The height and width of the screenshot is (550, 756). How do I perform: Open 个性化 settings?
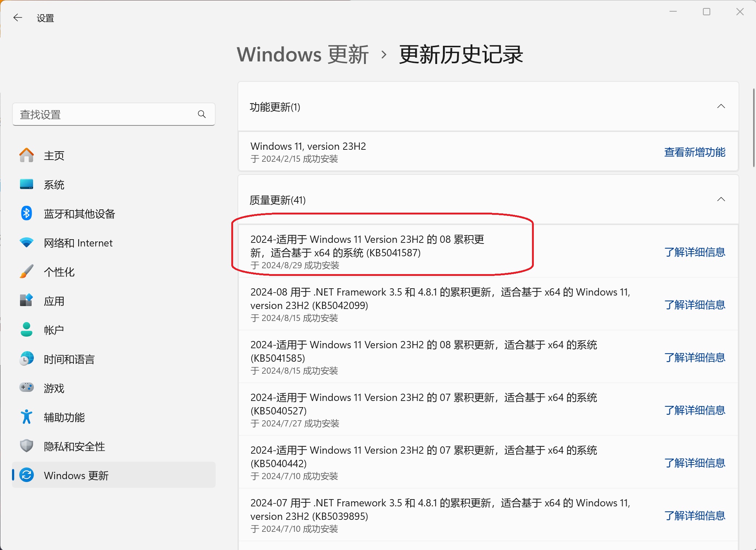[114, 272]
